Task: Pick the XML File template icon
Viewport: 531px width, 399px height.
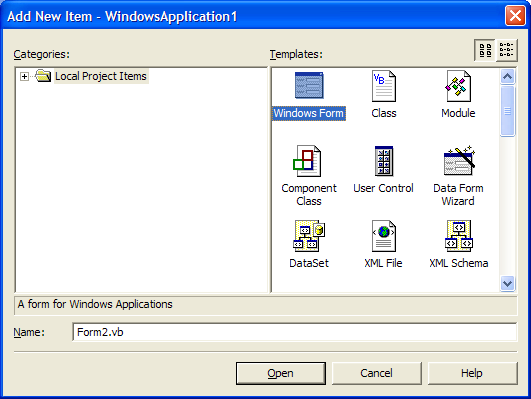Action: pyautogui.click(x=384, y=236)
